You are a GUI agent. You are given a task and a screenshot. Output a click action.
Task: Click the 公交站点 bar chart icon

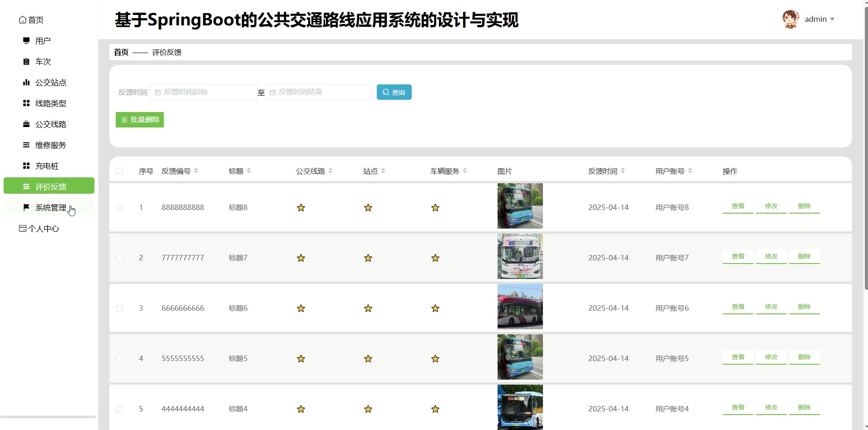[26, 83]
